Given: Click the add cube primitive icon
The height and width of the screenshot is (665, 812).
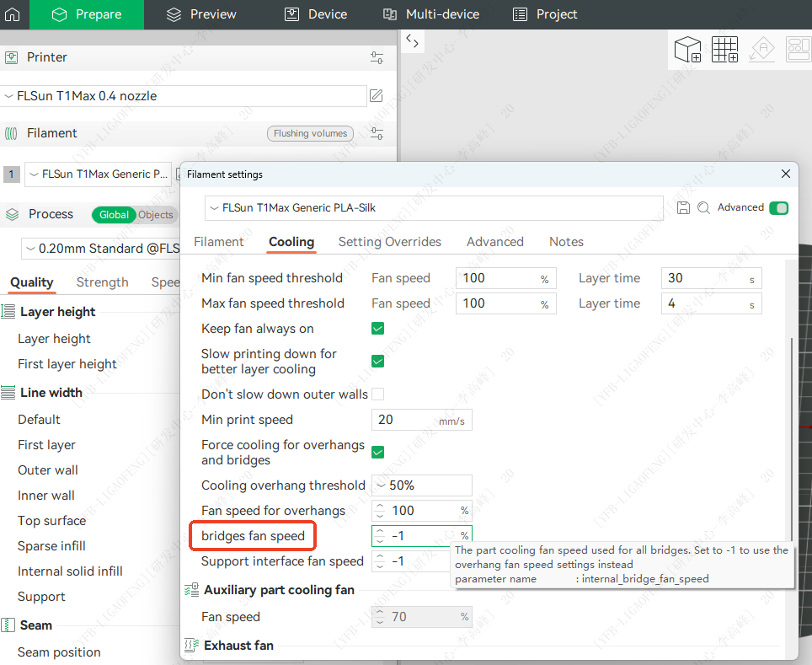Looking at the screenshot, I should point(687,49).
